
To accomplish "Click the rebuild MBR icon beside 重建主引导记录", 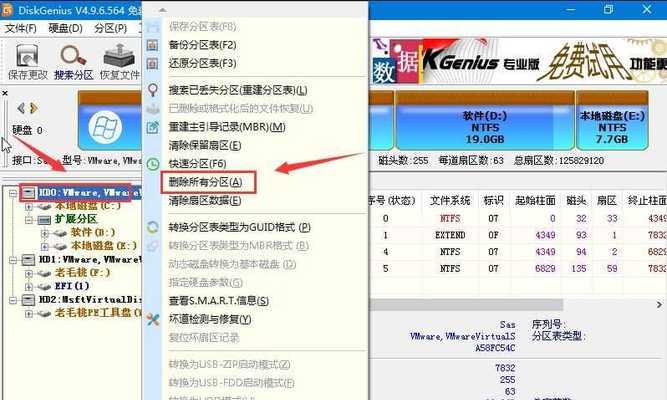I will point(152,127).
